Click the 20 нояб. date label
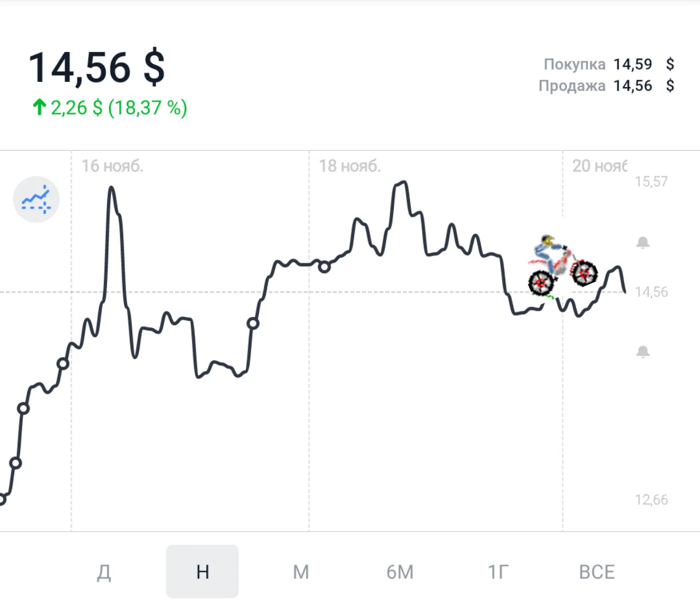 600,166
